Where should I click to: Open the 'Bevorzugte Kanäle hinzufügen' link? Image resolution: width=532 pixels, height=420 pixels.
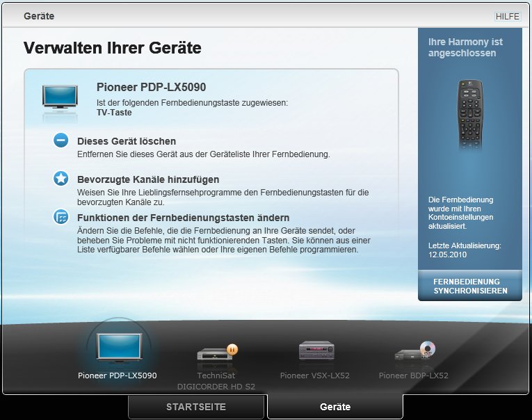click(x=148, y=179)
